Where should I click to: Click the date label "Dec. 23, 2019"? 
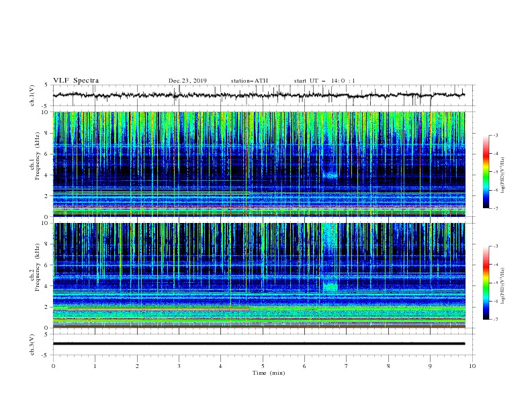click(x=187, y=81)
